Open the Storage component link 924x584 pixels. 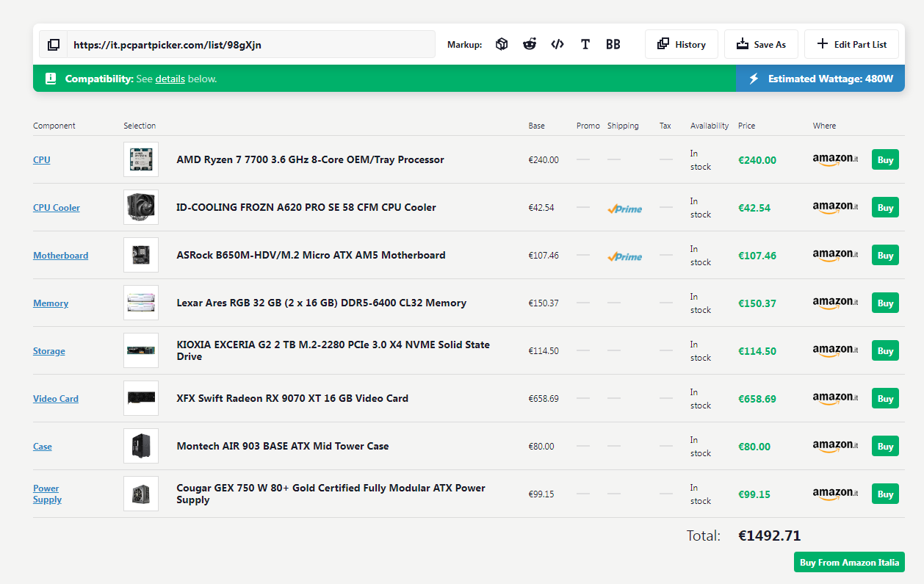[49, 351]
